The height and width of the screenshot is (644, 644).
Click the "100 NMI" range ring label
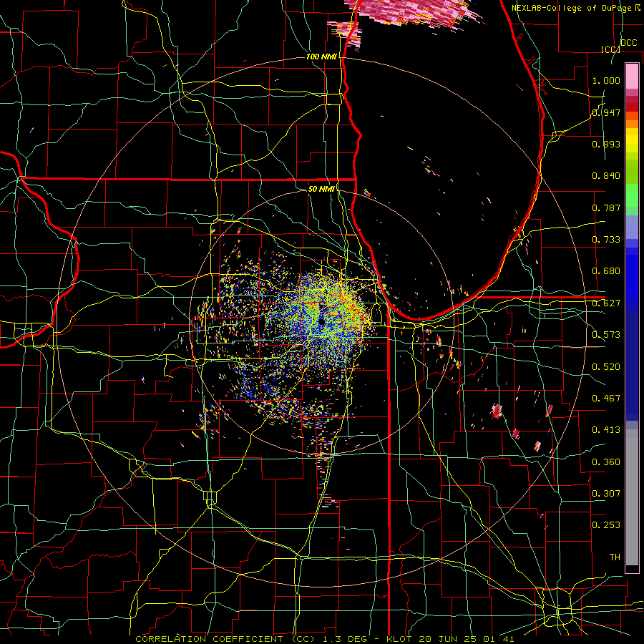click(x=321, y=57)
